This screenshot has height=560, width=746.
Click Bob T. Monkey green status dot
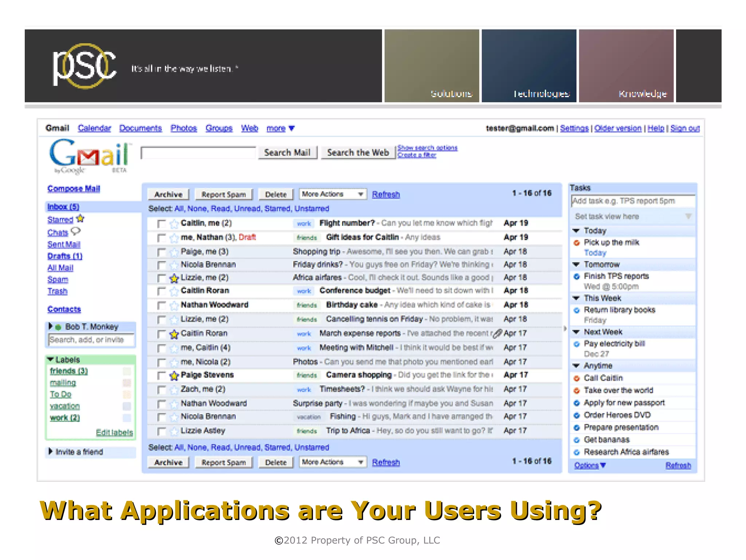coord(58,327)
